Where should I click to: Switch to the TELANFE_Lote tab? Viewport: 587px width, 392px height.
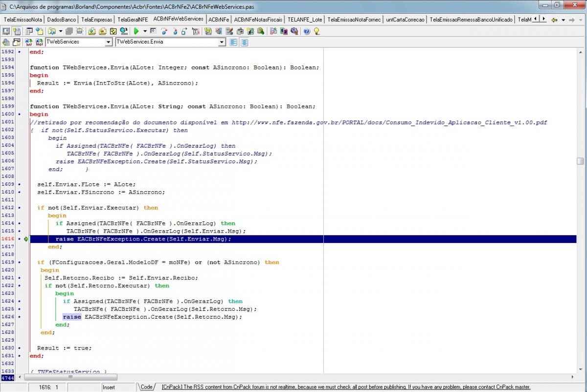(x=305, y=20)
